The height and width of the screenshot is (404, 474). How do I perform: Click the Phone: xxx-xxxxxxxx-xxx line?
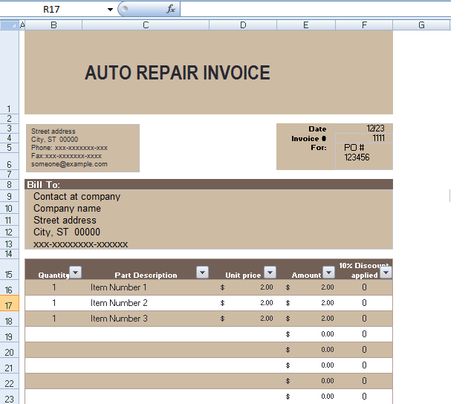(69, 148)
